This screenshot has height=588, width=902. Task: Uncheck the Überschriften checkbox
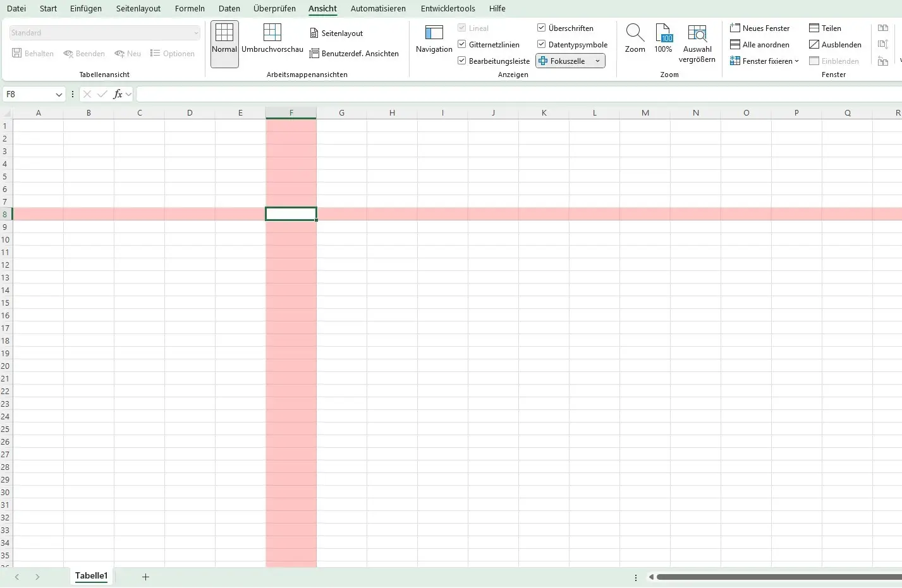tap(542, 28)
